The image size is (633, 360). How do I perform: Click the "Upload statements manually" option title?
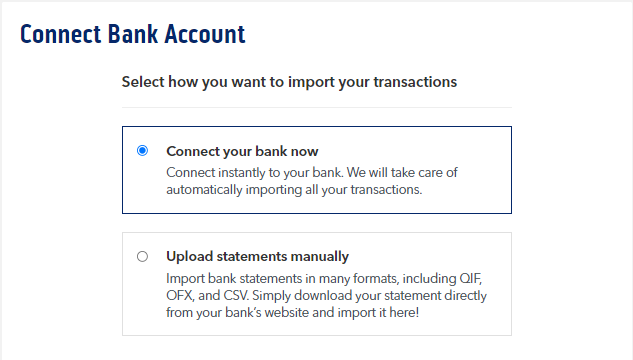[258, 257]
